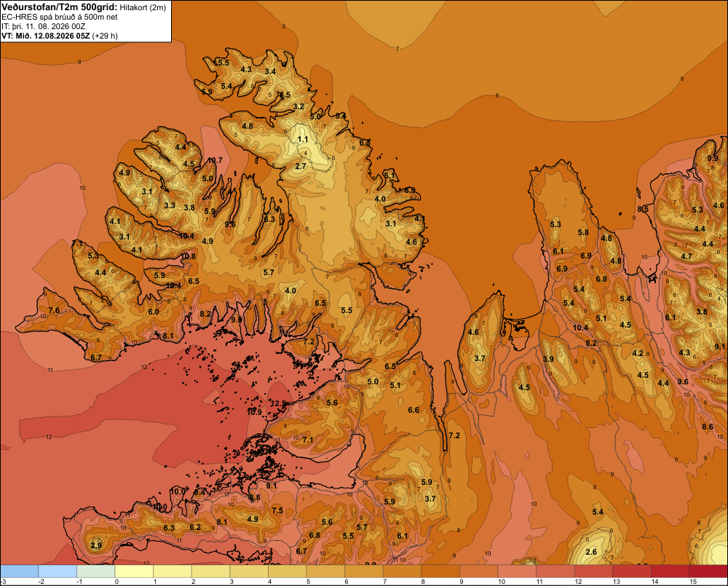
Task: Click the map value '6.0'
Action: (x=154, y=312)
